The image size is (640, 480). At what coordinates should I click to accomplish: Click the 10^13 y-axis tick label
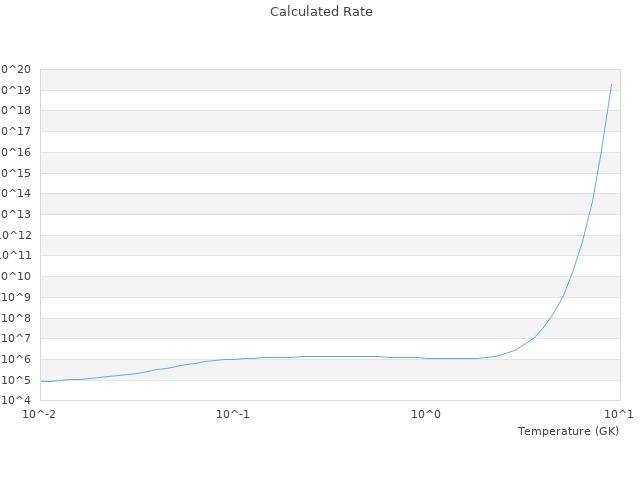(17, 214)
